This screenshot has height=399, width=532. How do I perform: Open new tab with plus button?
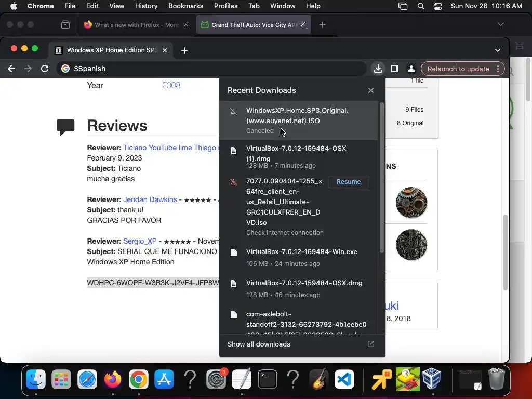tap(184, 50)
